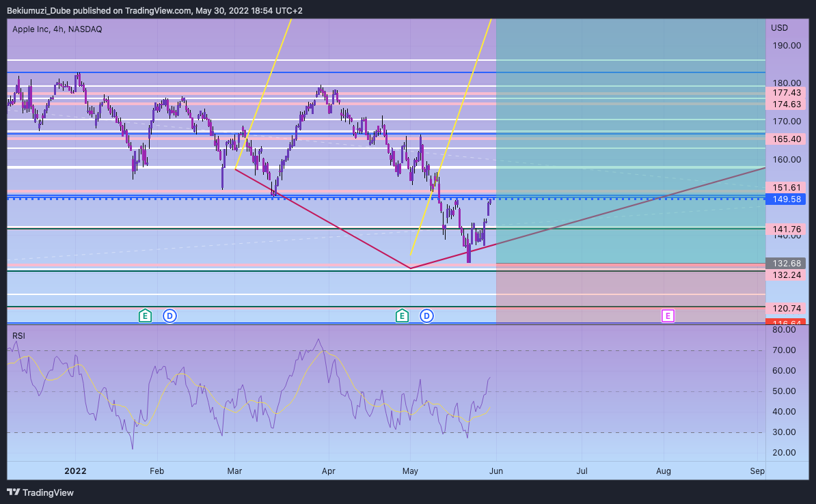Click the 50.00 RSI axis value
Image resolution: width=816 pixels, height=504 pixels.
click(x=785, y=391)
